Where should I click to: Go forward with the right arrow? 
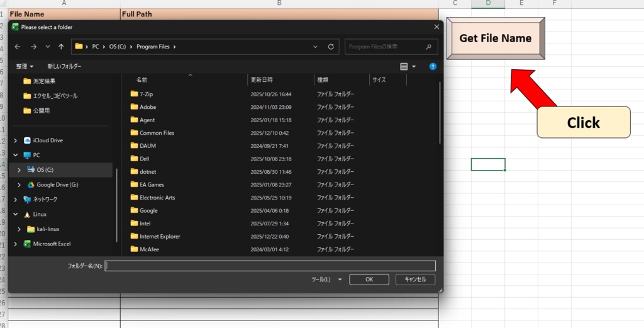pos(34,47)
